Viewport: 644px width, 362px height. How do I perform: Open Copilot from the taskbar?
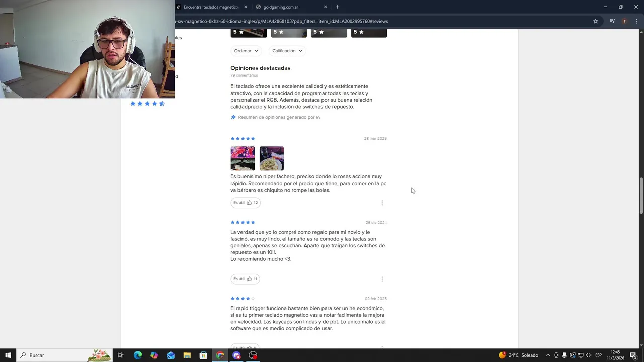[x=154, y=355]
